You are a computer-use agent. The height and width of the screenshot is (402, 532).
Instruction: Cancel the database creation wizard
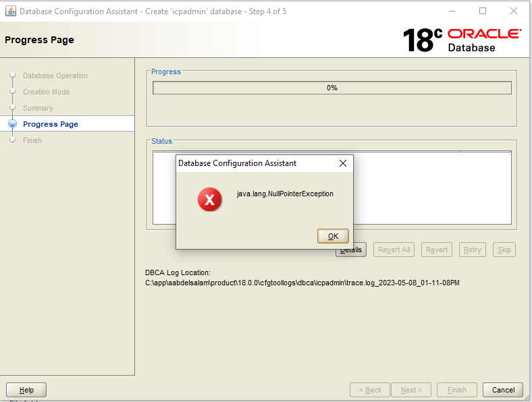[x=503, y=390]
